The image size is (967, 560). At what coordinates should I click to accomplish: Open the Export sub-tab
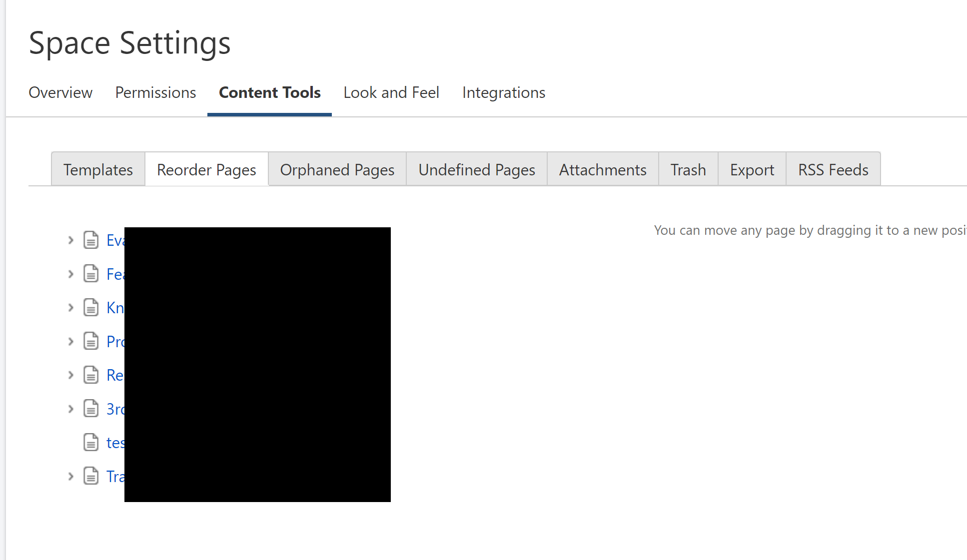[752, 169]
